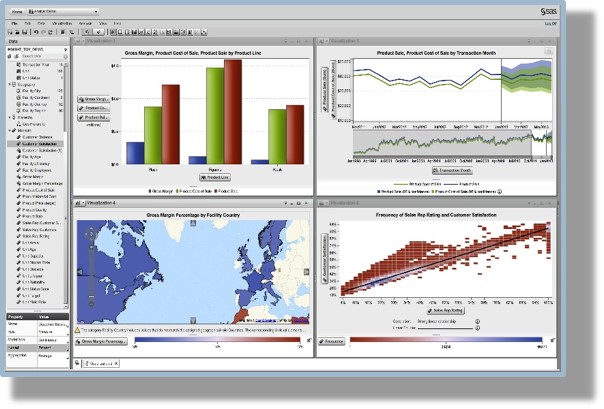
Task: Click the Search data input field
Action: 40,56
